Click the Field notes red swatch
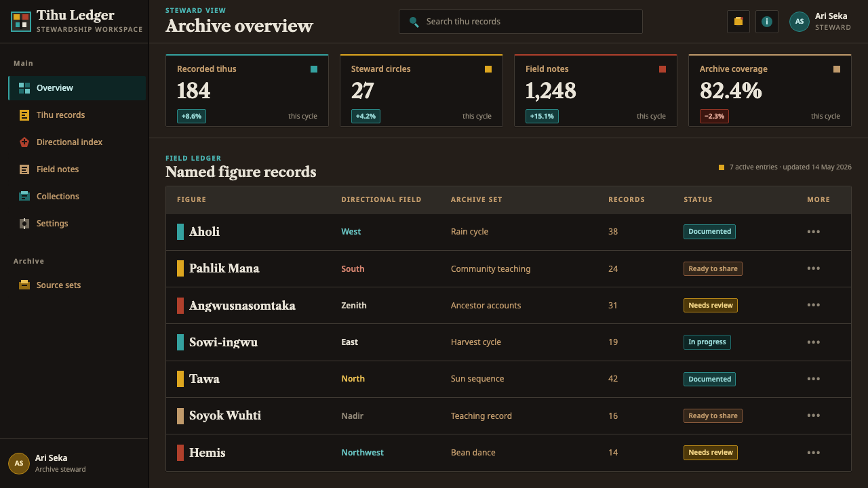 663,69
